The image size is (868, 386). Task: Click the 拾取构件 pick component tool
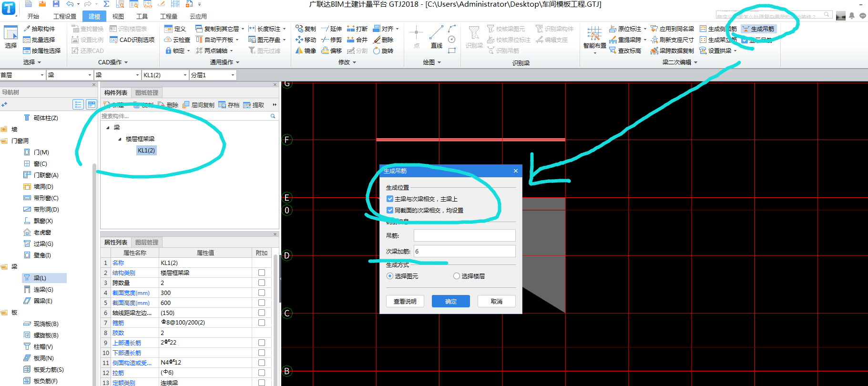[x=39, y=29]
